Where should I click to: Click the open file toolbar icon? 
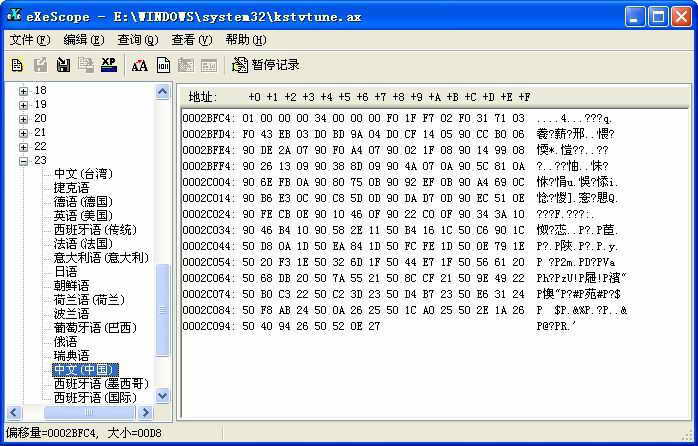[17, 65]
